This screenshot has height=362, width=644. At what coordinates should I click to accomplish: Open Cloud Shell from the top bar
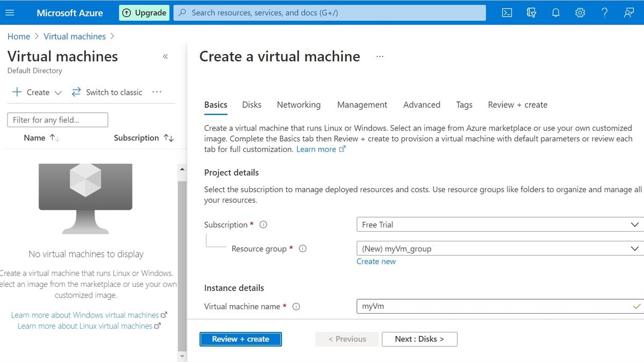pyautogui.click(x=507, y=12)
